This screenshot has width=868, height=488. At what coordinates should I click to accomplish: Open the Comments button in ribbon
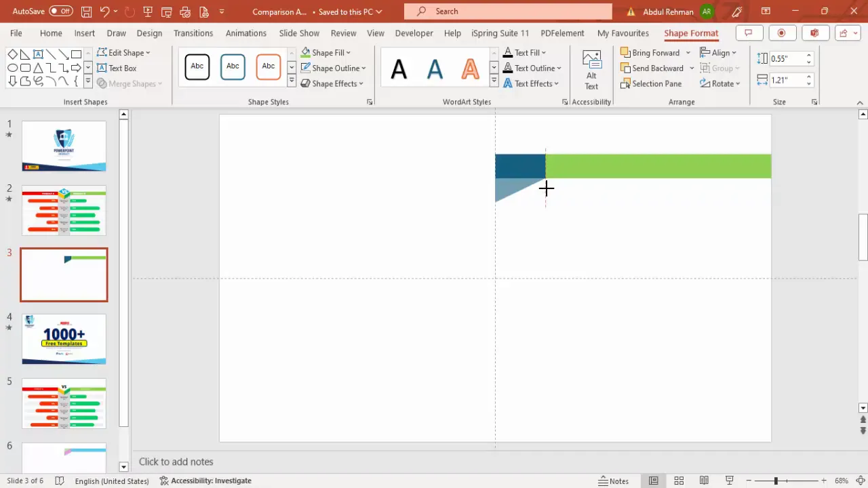[748, 33]
